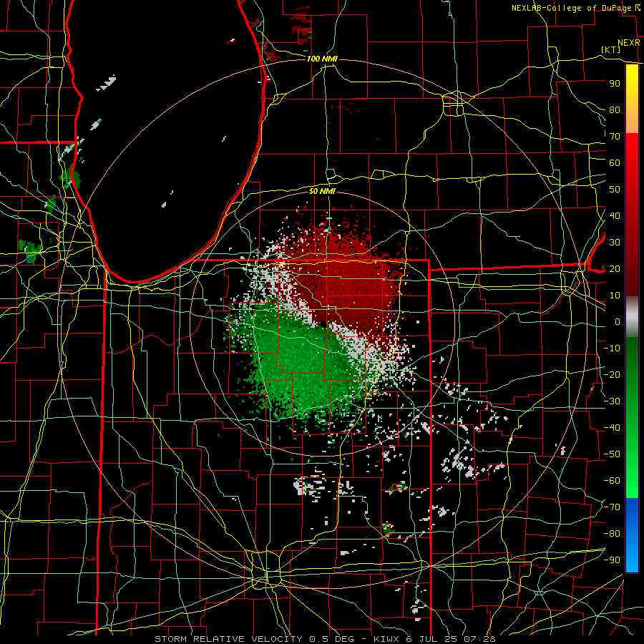Select the 0 value on velocity scale
Viewport: 644px width, 644px height.
click(x=618, y=322)
